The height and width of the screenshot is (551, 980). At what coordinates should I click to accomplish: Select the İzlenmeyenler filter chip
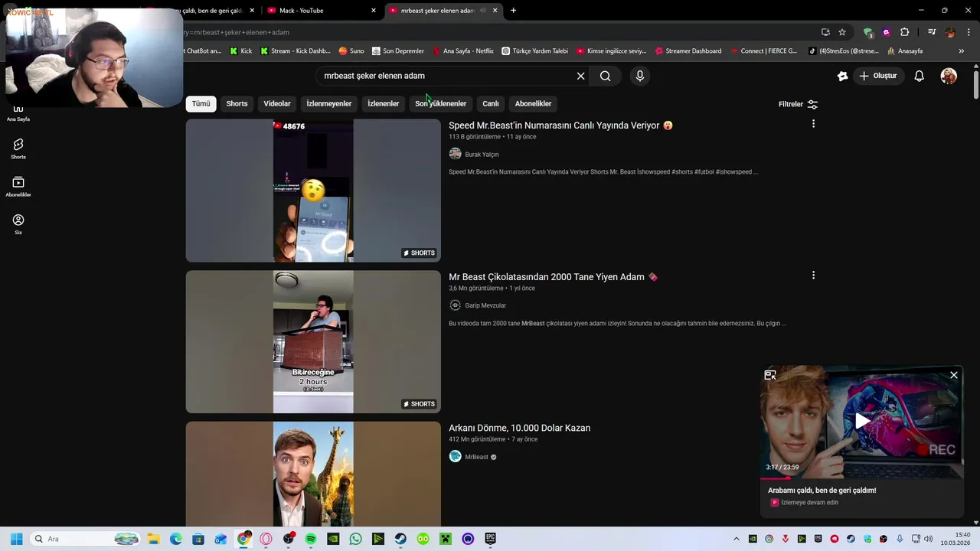[x=329, y=103]
